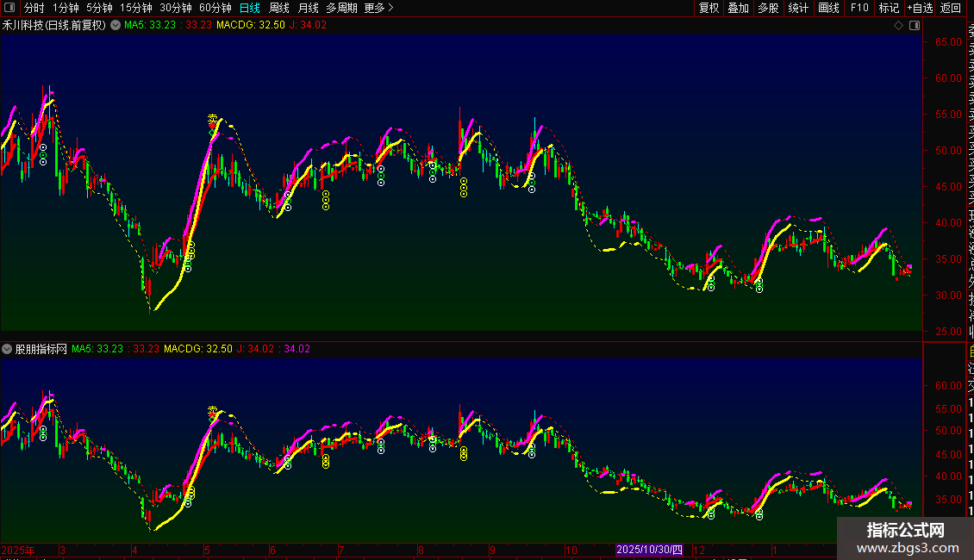Click the 股朋指标网 indicator name

coord(41,349)
